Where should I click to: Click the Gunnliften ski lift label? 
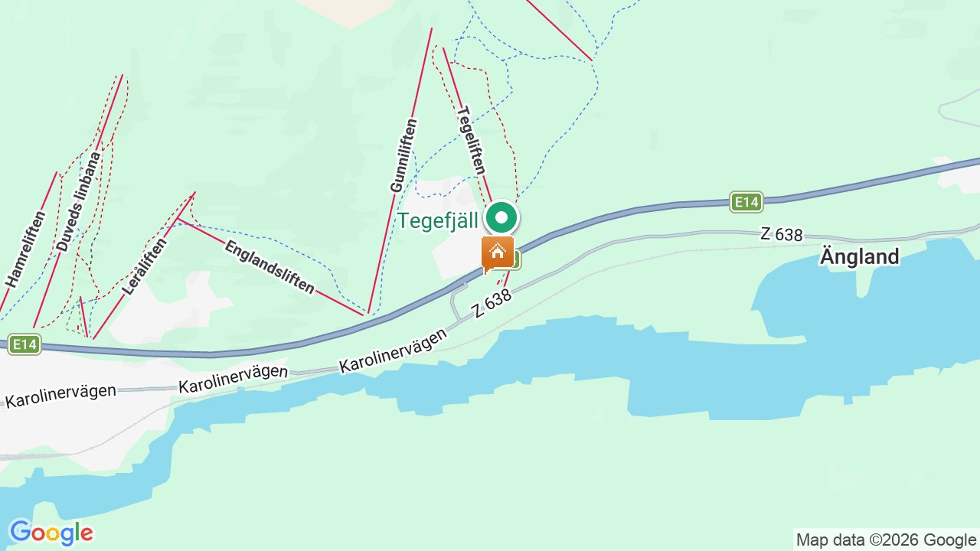click(x=403, y=155)
